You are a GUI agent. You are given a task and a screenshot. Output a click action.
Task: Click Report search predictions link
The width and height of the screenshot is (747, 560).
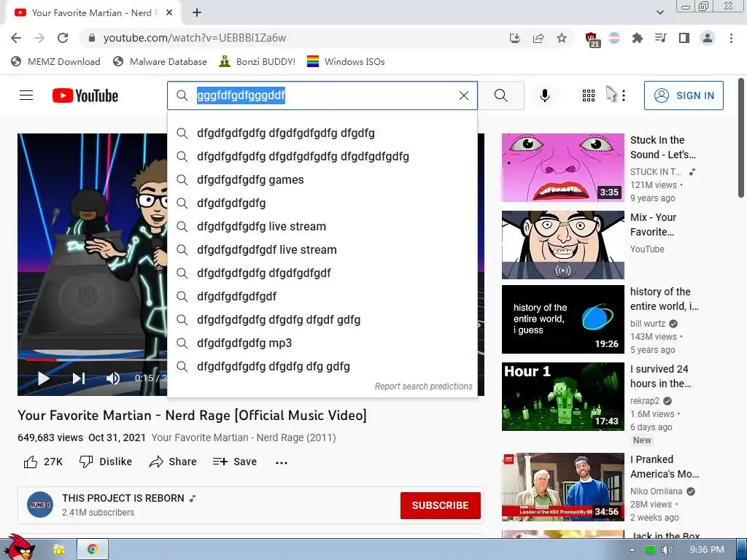[x=424, y=386]
